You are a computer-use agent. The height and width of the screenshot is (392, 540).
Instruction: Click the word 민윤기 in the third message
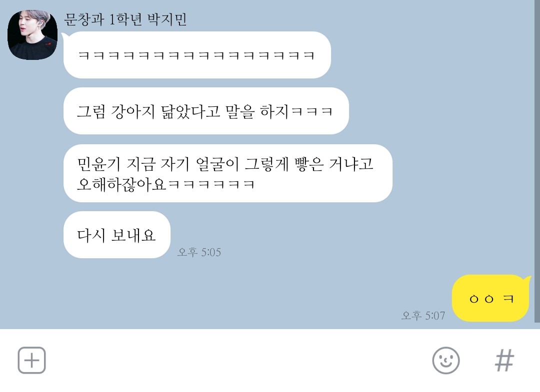(99, 164)
